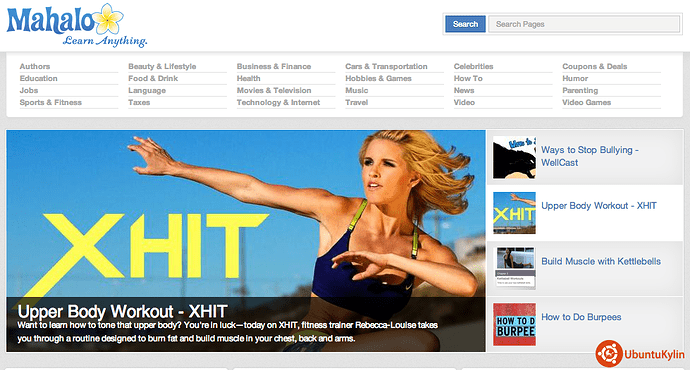
Task: Open the Jobs category
Action: pyautogui.click(x=29, y=90)
